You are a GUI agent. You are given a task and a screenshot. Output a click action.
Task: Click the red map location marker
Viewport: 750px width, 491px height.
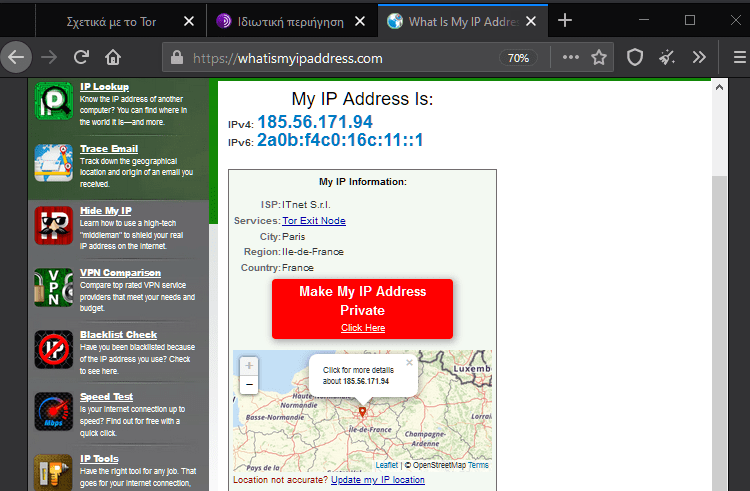pos(363,412)
